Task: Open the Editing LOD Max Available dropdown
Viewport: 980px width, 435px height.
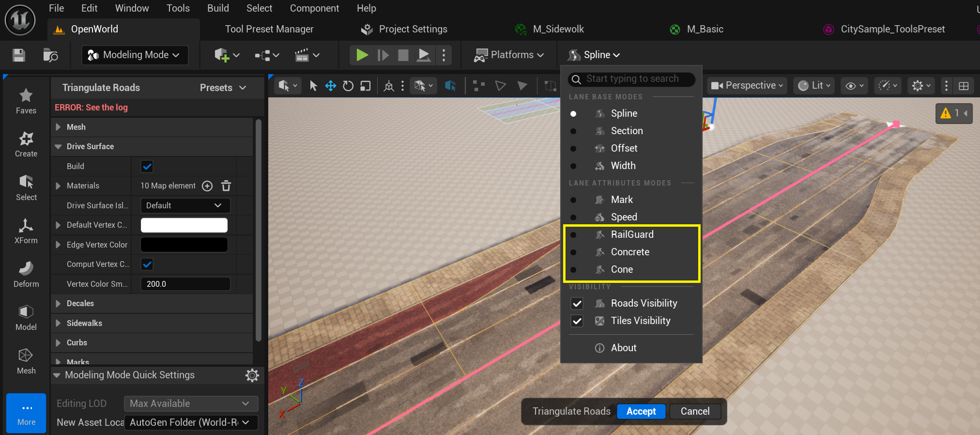Action: tap(191, 404)
